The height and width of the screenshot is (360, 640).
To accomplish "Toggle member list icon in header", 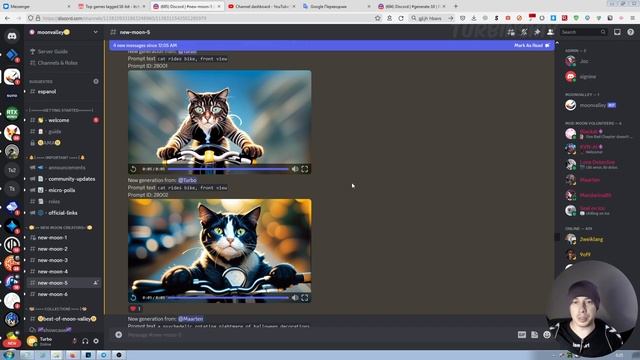I will coord(550,32).
